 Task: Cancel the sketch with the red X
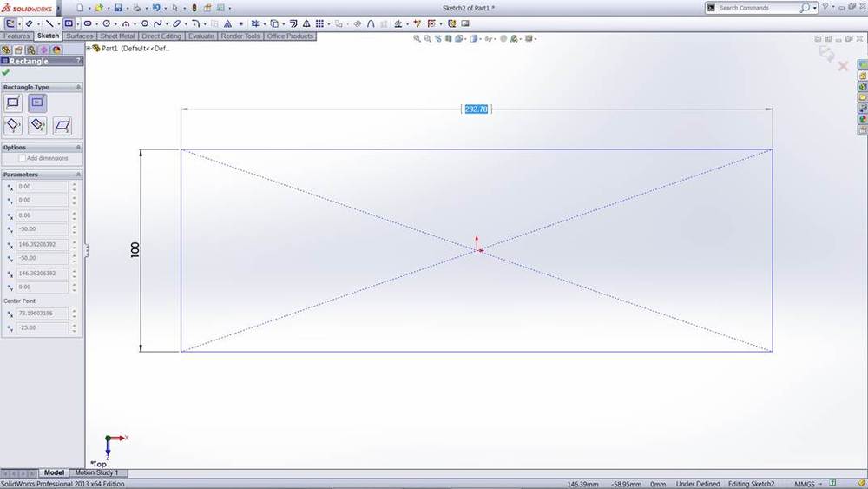(842, 66)
